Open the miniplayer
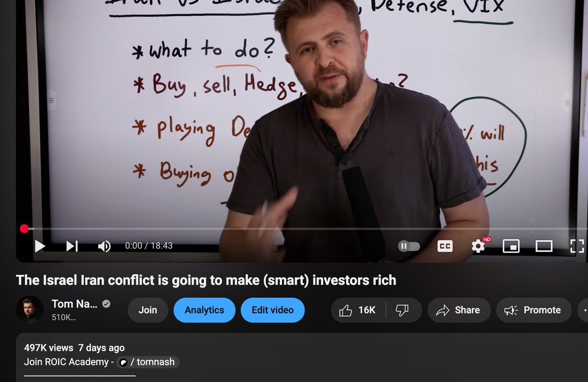Screen dimensions: 588x382 click(511, 246)
